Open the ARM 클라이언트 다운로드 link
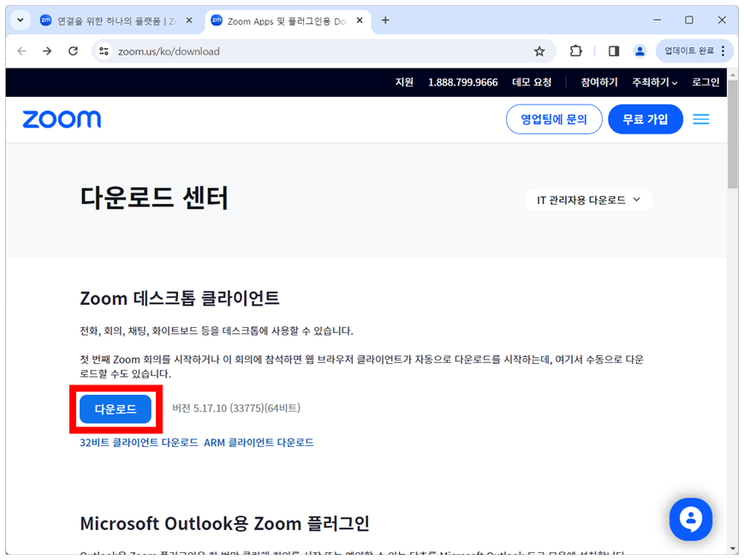The width and height of the screenshot is (744, 560). (x=259, y=443)
